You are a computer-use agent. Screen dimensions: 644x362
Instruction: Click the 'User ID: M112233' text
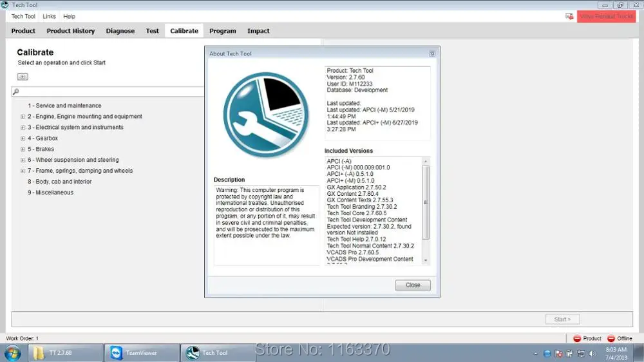coord(350,84)
